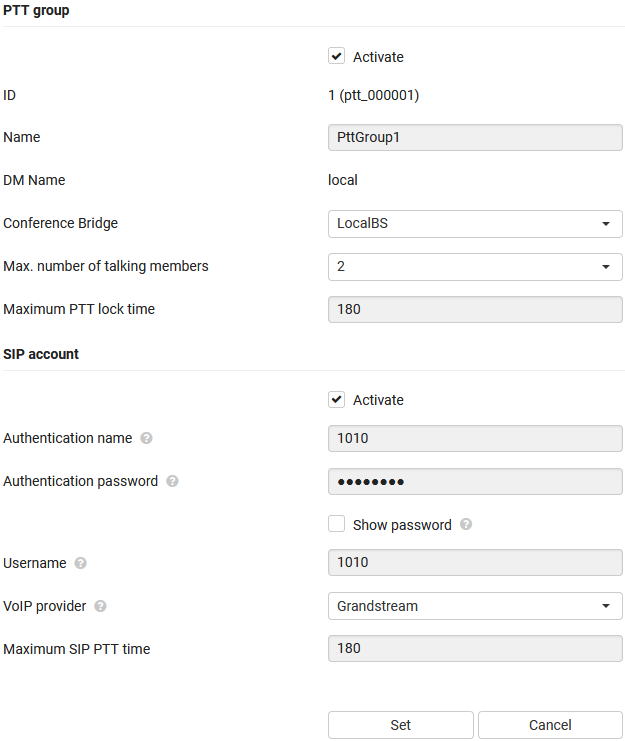The image size is (625, 741).
Task: Focus the Maximum SIP PTT time field
Action: [475, 649]
